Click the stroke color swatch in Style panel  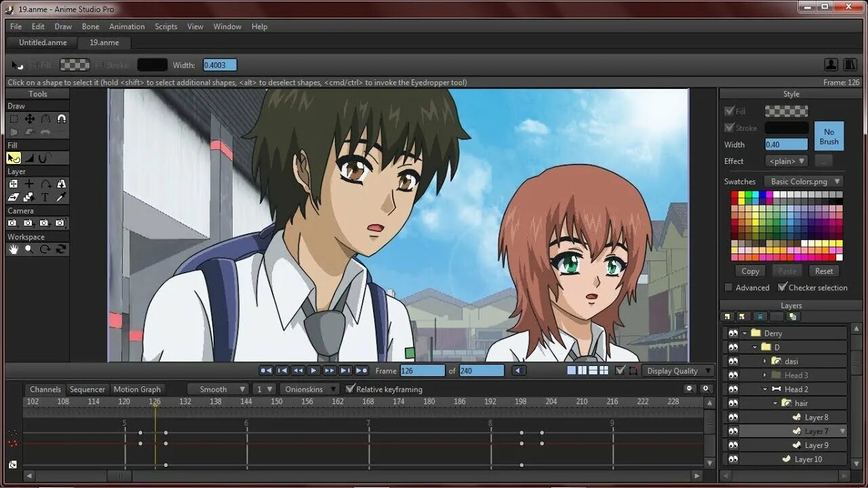tap(787, 127)
